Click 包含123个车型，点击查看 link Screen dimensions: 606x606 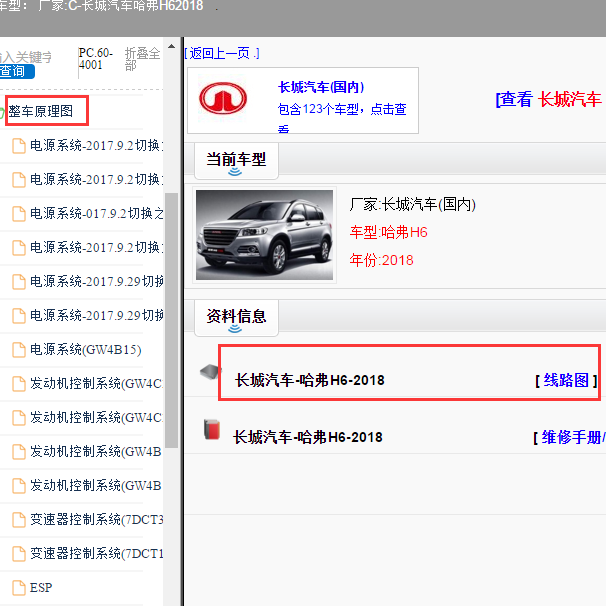click(x=342, y=119)
